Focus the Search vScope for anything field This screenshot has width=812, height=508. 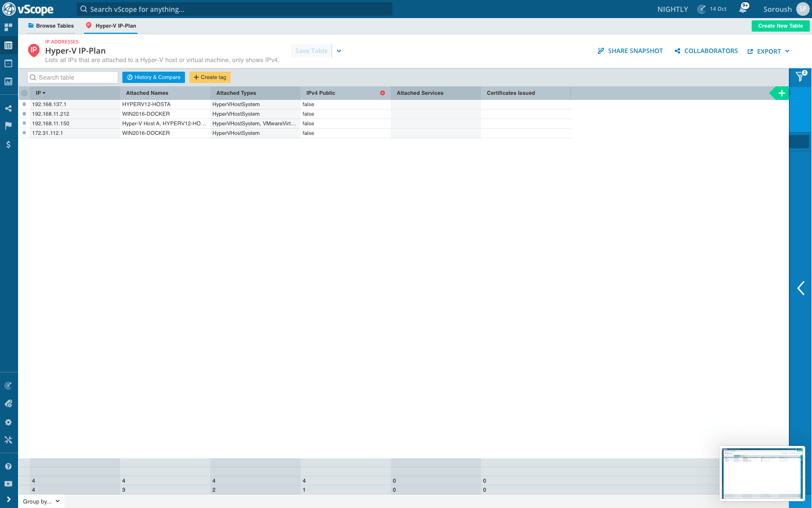tap(235, 9)
